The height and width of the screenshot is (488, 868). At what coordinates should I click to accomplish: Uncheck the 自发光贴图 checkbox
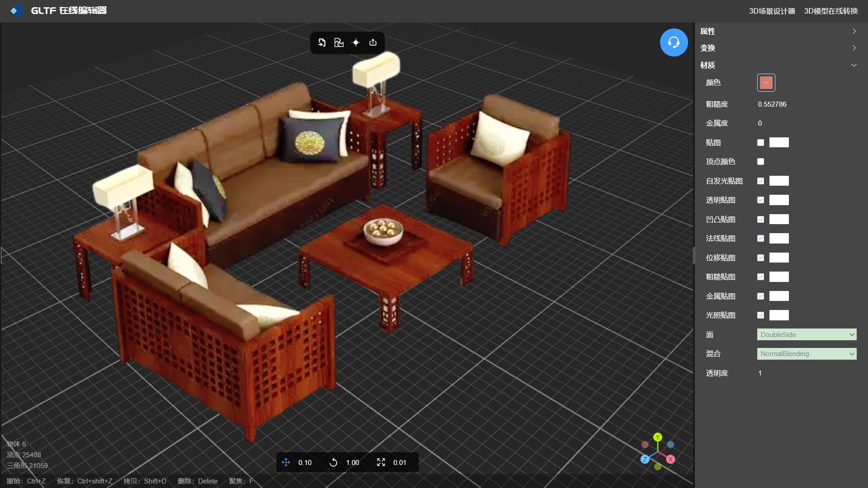point(760,181)
